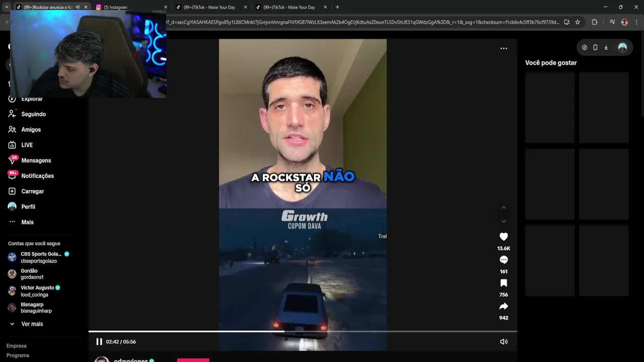Open comments via speech bubble icon

(x=504, y=260)
